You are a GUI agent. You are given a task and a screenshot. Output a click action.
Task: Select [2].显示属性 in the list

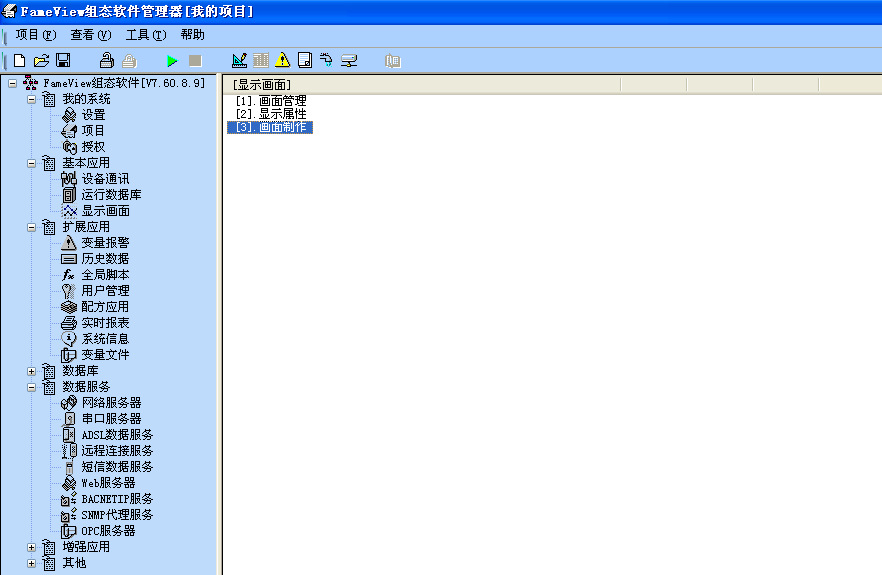pyautogui.click(x=270, y=114)
